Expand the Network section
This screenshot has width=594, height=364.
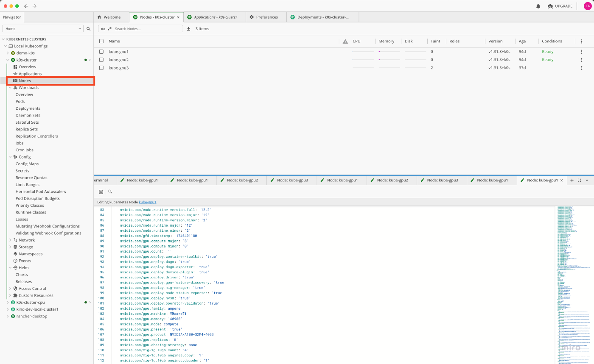pos(10,240)
